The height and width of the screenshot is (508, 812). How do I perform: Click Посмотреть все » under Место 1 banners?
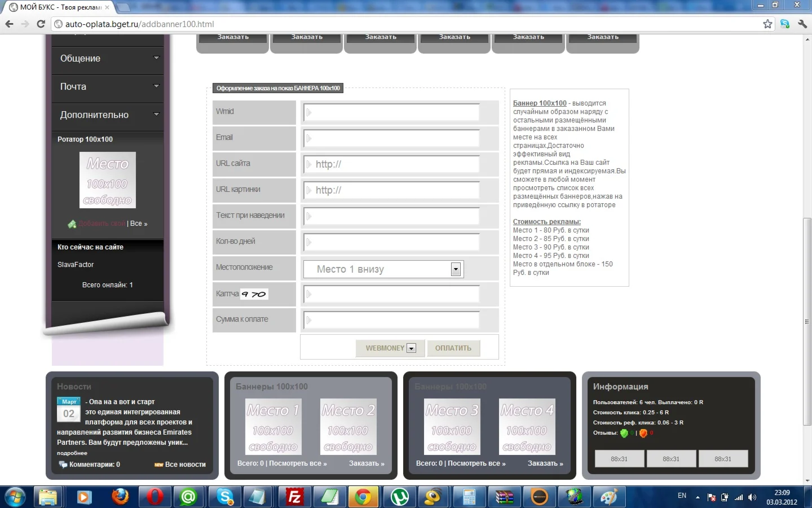click(298, 463)
